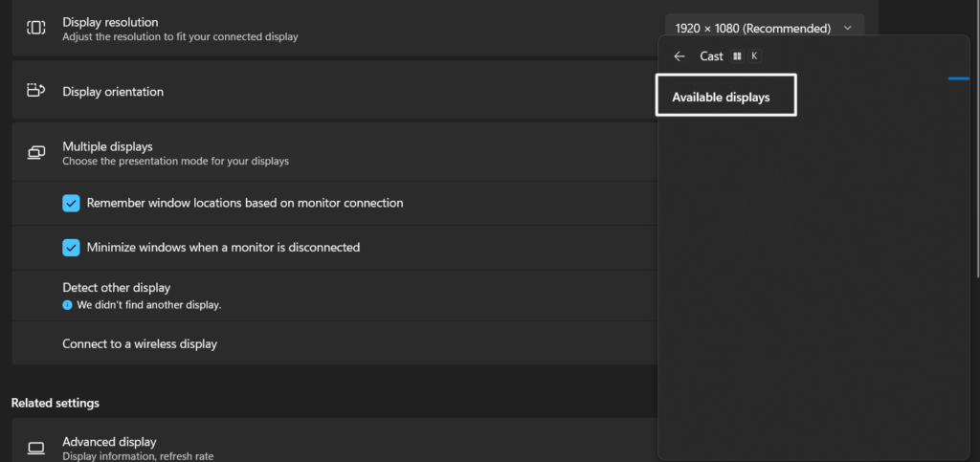Select the Detect other display row
980x462 pixels.
click(x=116, y=287)
